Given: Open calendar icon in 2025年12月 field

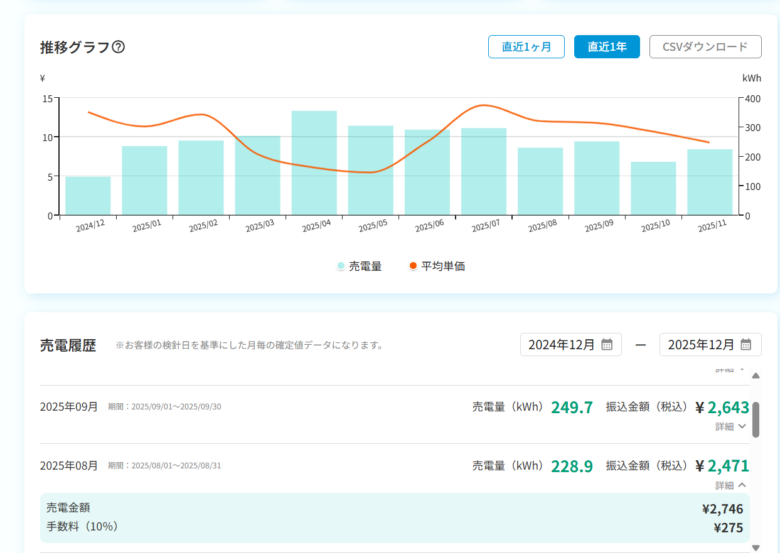Looking at the screenshot, I should 746,345.
